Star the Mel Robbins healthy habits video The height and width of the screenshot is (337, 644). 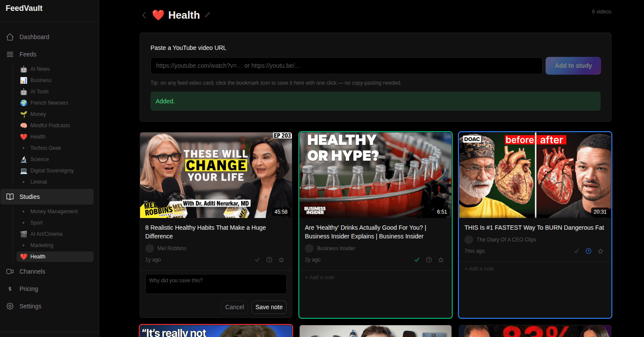[x=281, y=260]
